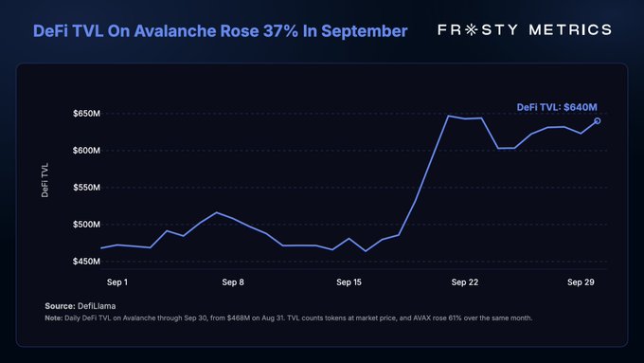Click the $450M y-axis label

[86, 262]
